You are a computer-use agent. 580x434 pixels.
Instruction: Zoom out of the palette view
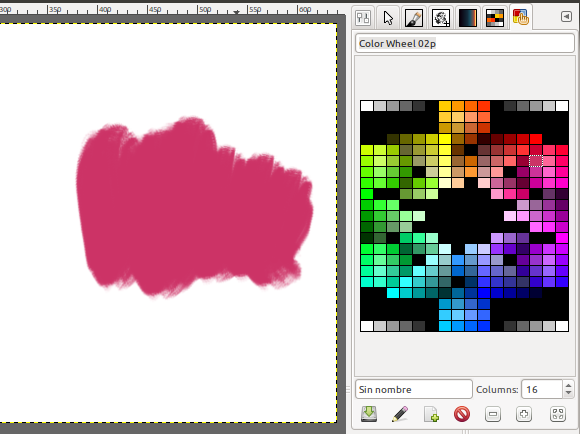click(493, 414)
